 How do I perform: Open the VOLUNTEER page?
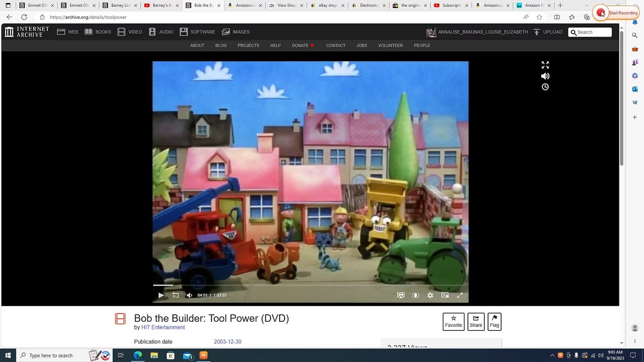390,45
